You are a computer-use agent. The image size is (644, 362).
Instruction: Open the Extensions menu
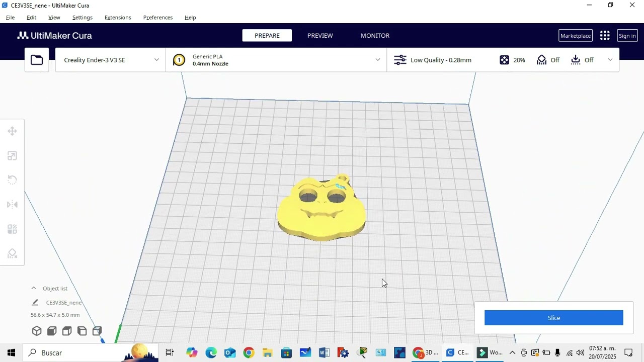(118, 18)
